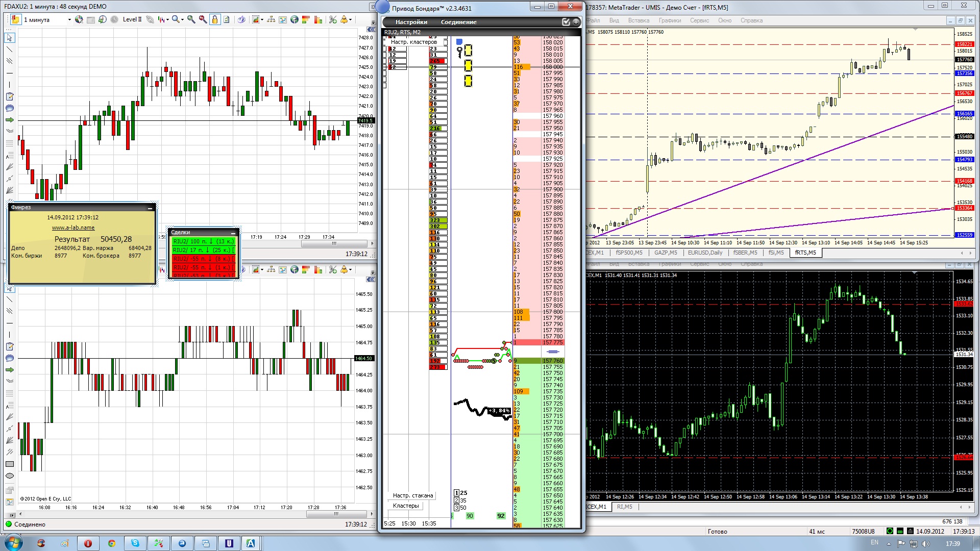Select the pointer cursor tool in top chart

tap(10, 38)
